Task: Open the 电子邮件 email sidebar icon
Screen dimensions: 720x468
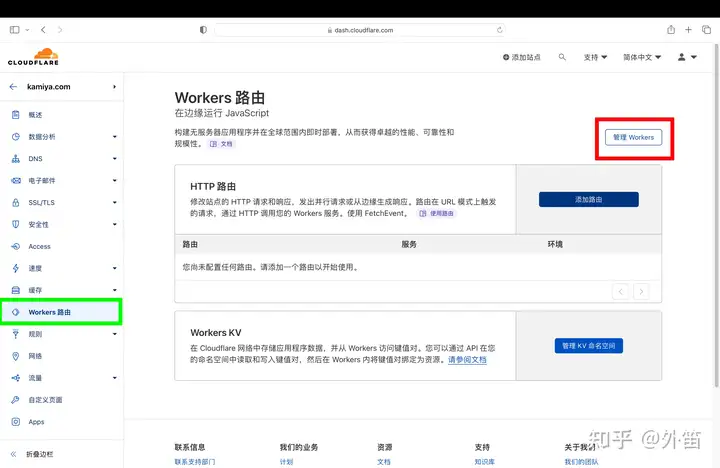Action: click(16, 180)
